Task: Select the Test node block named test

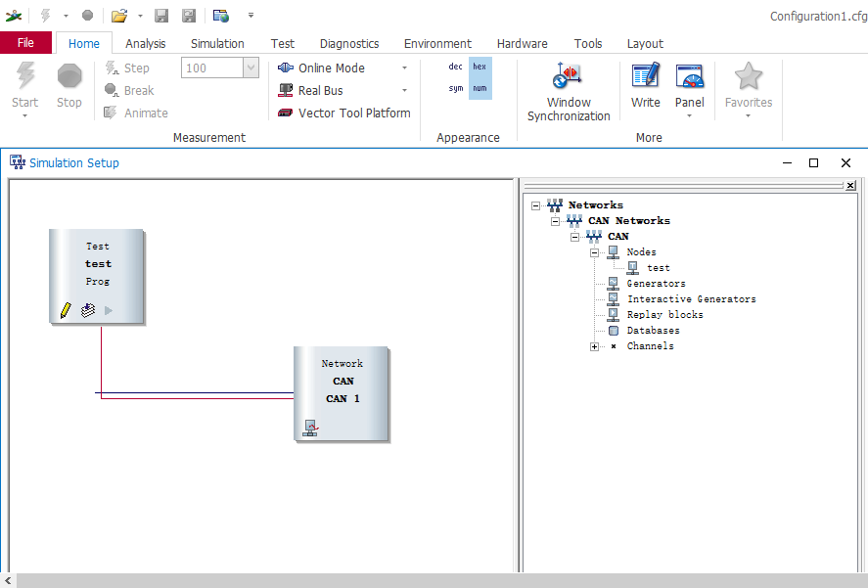Action: click(97, 276)
